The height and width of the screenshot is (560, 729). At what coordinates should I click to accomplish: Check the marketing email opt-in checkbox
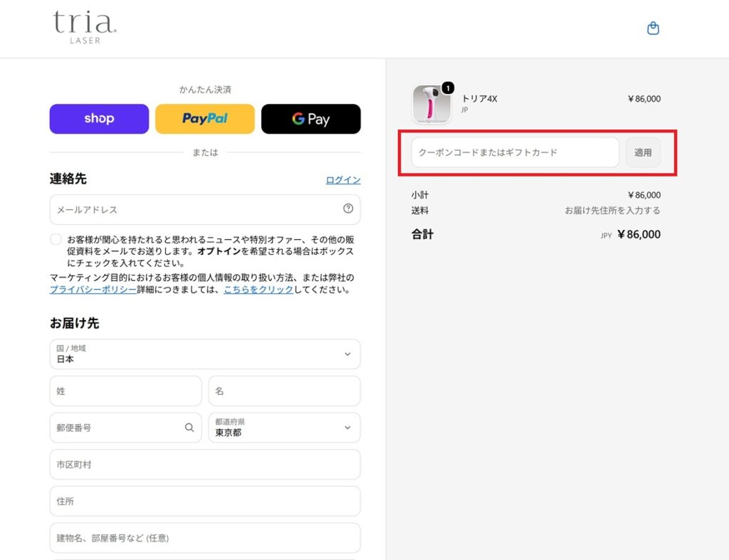[x=56, y=239]
